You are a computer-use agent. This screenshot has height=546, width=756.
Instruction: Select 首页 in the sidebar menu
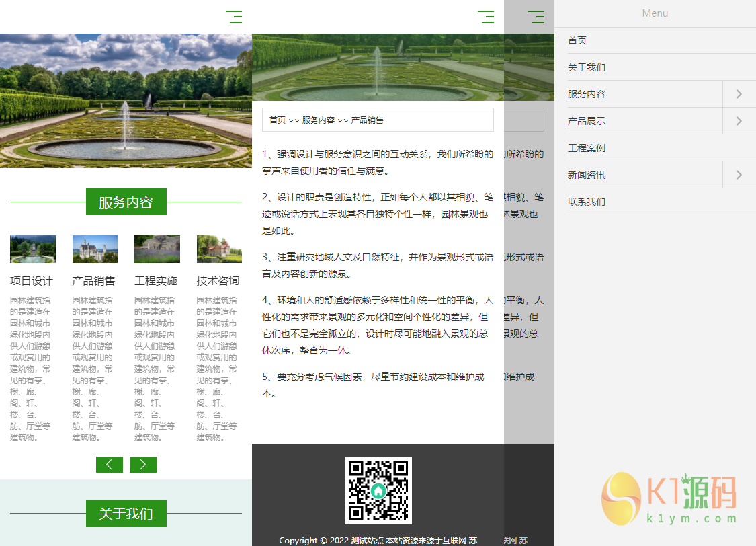tap(577, 40)
